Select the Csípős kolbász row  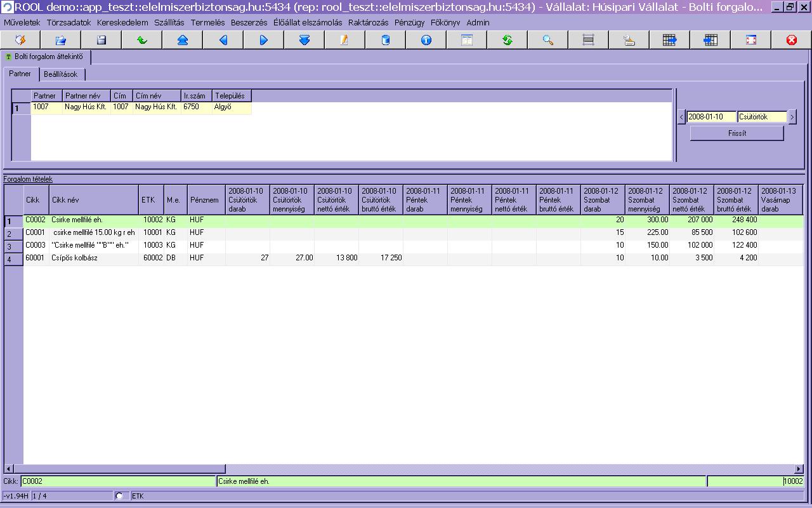(x=403, y=258)
